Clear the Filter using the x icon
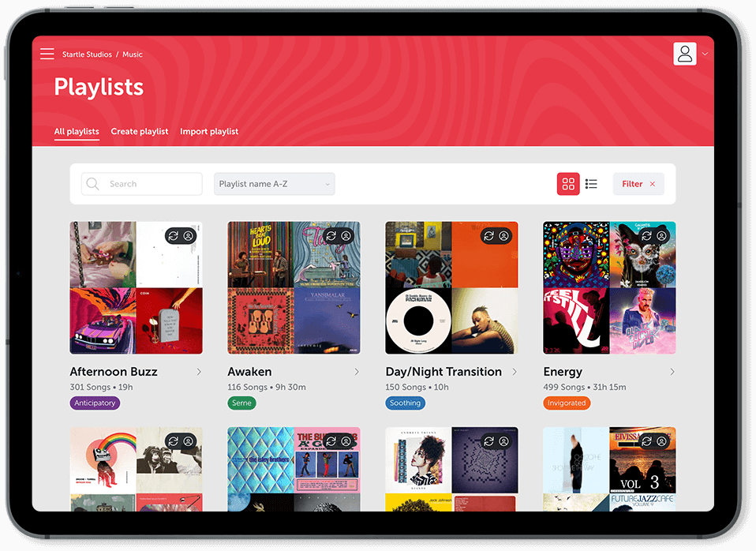Image resolution: width=756 pixels, height=551 pixels. point(653,184)
